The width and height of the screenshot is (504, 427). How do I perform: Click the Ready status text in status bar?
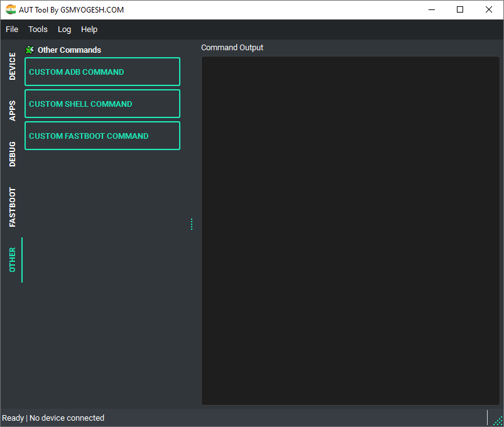click(12, 418)
